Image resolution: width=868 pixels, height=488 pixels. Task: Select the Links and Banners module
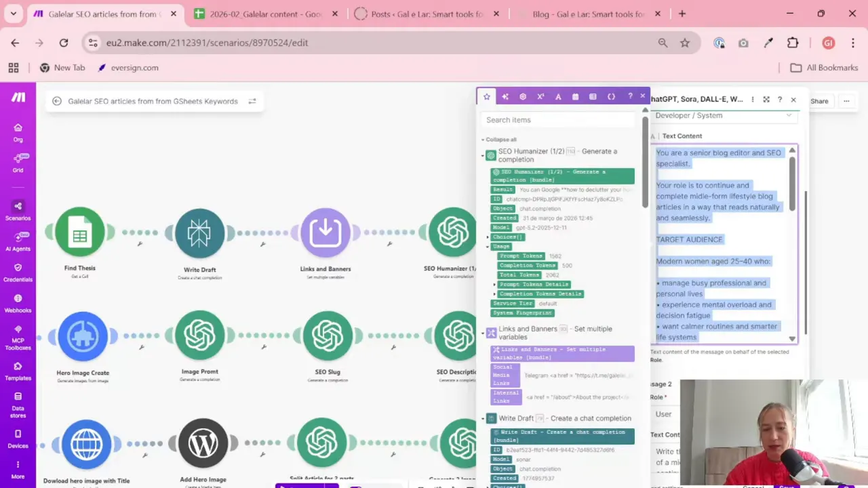pos(325,232)
